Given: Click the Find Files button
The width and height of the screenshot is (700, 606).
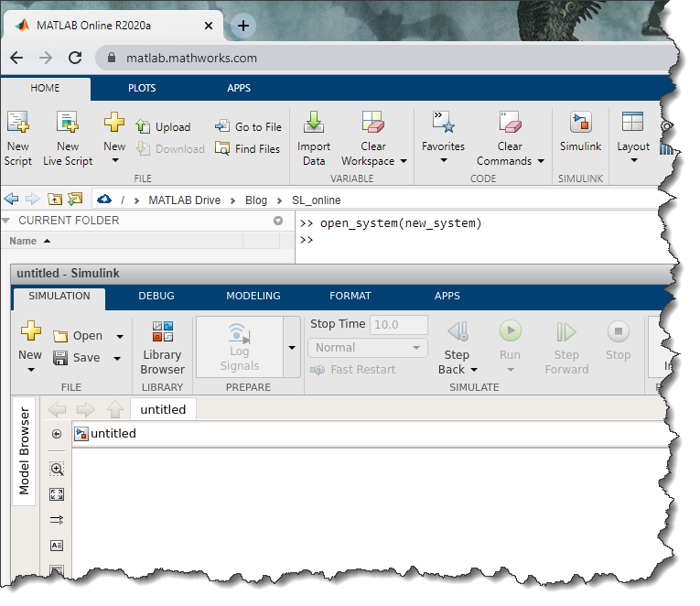Looking at the screenshot, I should (x=248, y=148).
